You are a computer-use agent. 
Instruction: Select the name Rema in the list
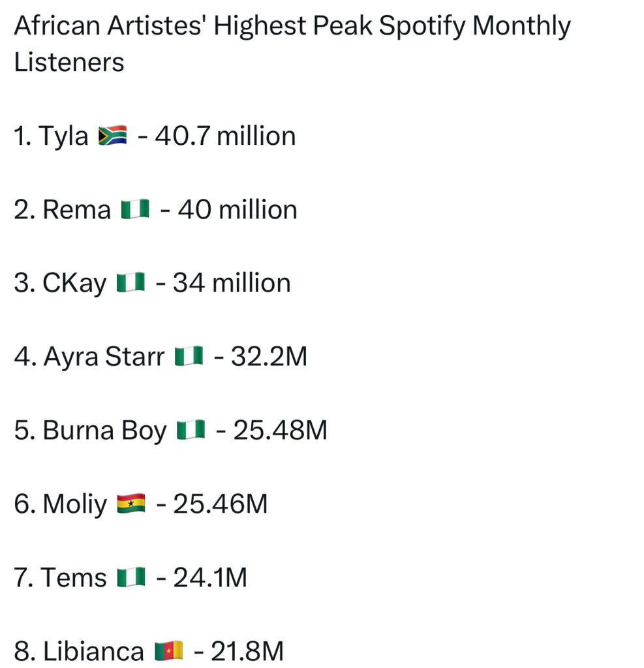tap(77, 210)
